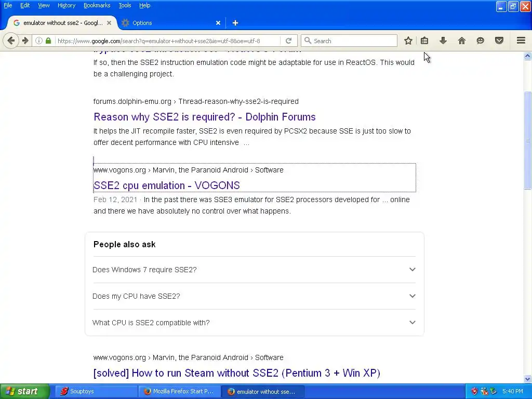The width and height of the screenshot is (532, 399).
Task: Reload the current page
Action: tap(289, 41)
